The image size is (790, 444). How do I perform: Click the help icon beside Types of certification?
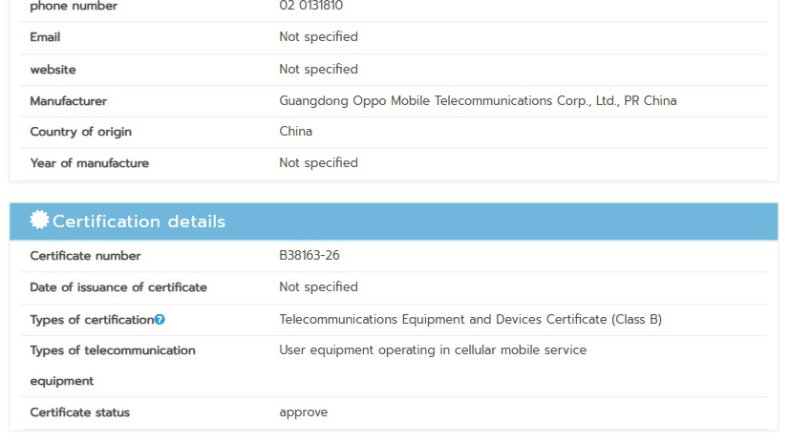click(x=160, y=319)
